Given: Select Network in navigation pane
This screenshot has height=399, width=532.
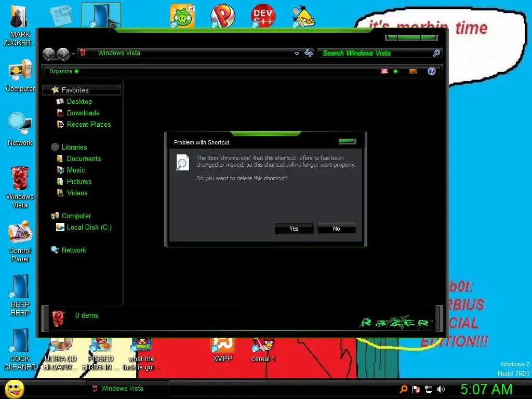Looking at the screenshot, I should (x=74, y=250).
